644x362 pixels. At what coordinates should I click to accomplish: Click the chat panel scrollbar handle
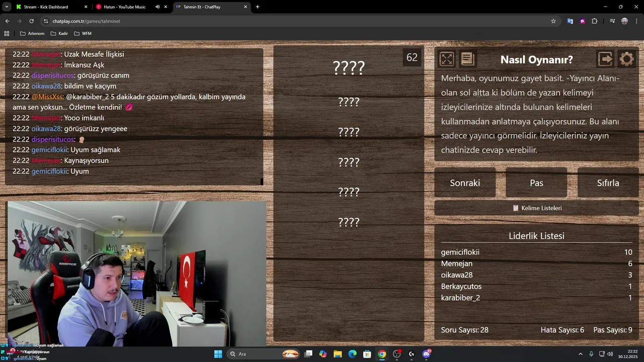pos(262,182)
